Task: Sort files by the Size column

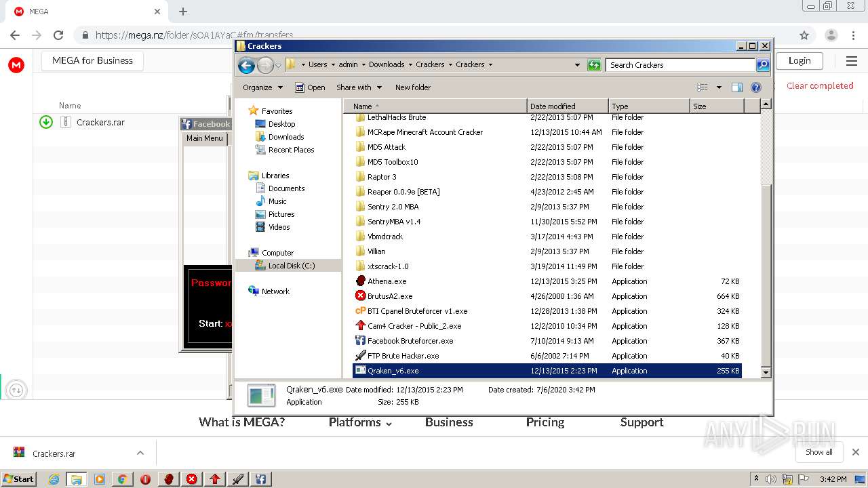Action: [x=717, y=106]
